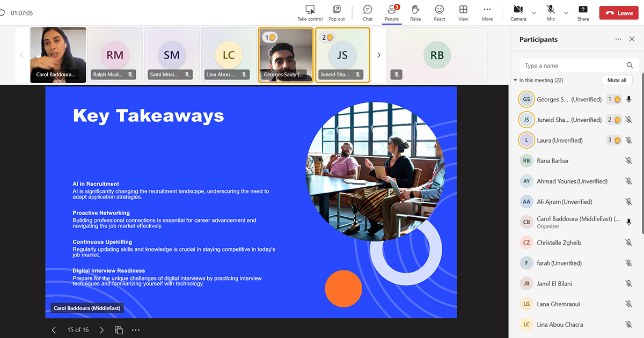This screenshot has height=338, width=644.
Task: Click the Share content icon
Action: (583, 10)
